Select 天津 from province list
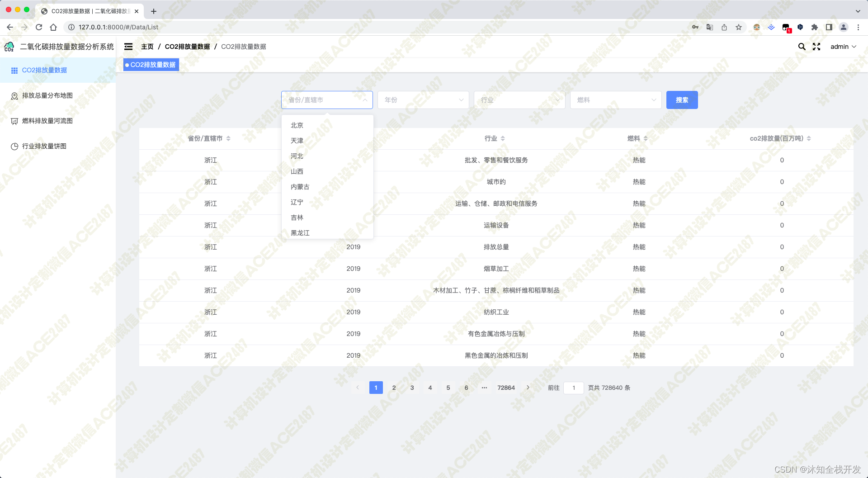Viewport: 868px width, 478px height. (x=327, y=141)
